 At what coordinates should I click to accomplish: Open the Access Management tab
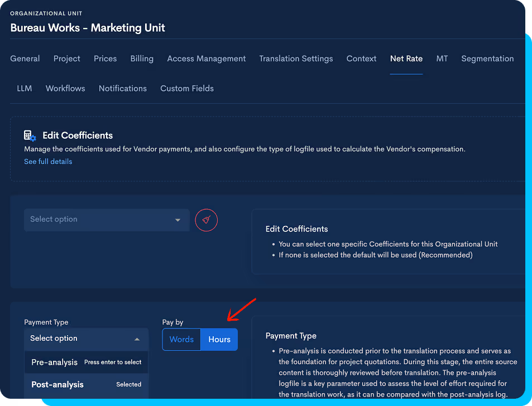coord(207,59)
